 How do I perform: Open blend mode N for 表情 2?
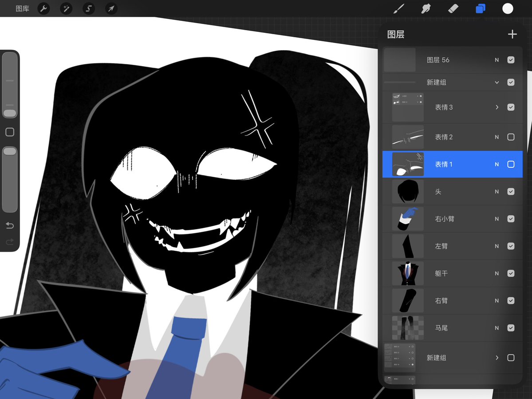click(497, 137)
